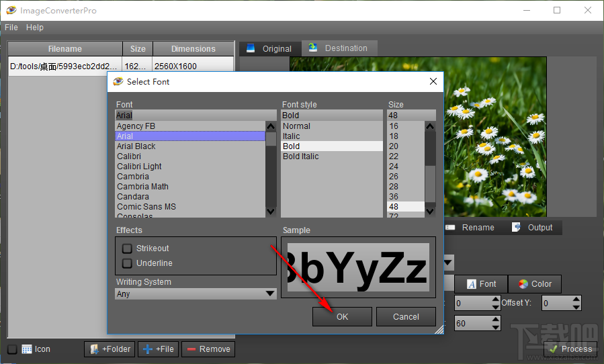The image size is (604, 364).
Task: Switch to the Original tab
Action: pos(270,49)
